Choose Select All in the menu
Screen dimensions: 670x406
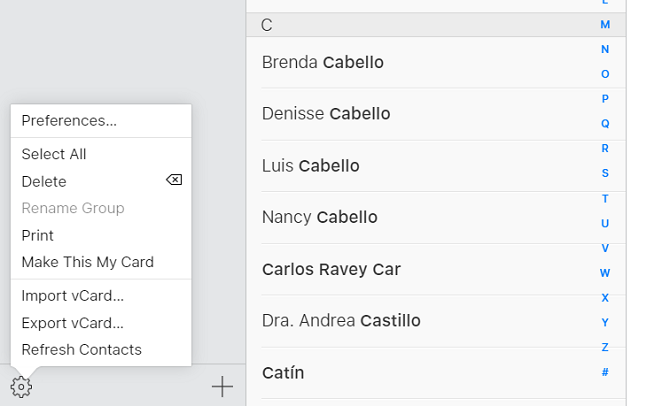(x=54, y=154)
